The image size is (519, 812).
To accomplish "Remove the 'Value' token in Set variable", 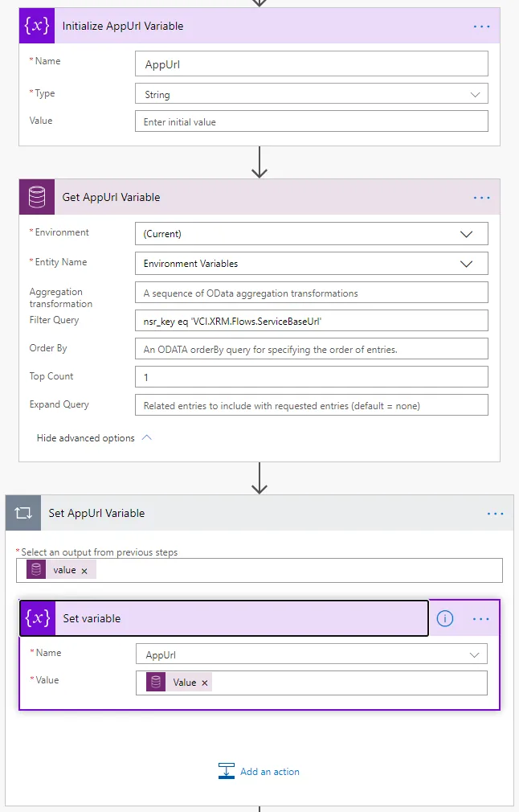I will tap(204, 683).
